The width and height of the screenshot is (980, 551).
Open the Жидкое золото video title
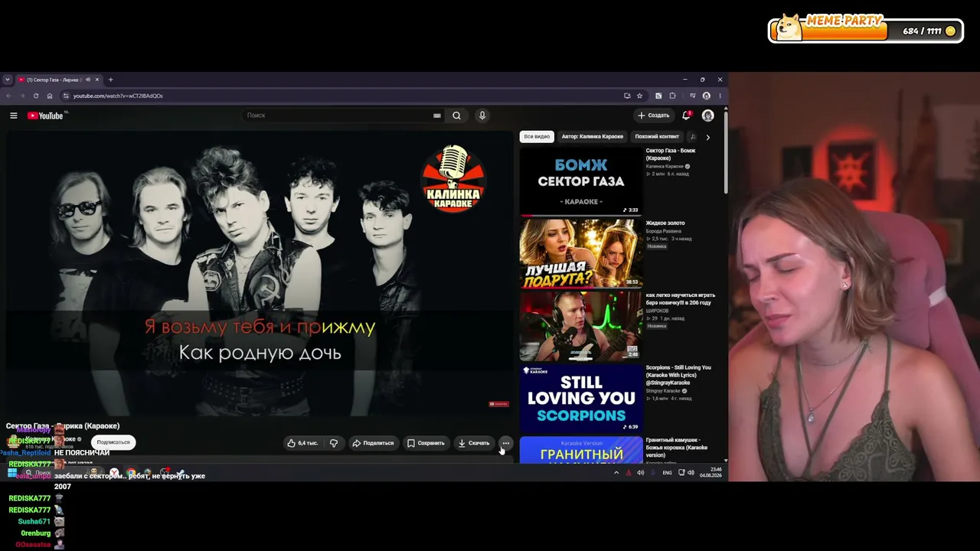(x=665, y=223)
